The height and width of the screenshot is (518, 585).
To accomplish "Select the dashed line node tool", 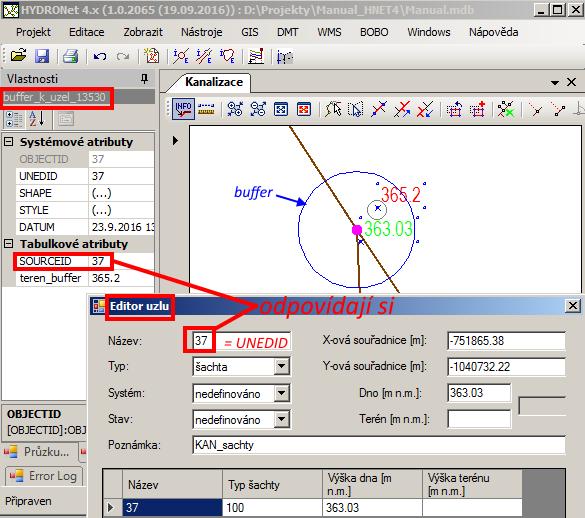I will 536,109.
